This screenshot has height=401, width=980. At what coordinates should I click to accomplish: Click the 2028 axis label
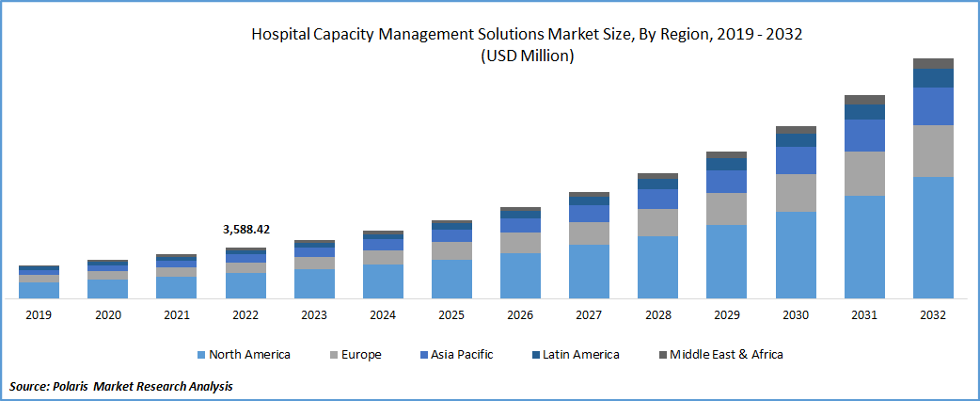[657, 315]
